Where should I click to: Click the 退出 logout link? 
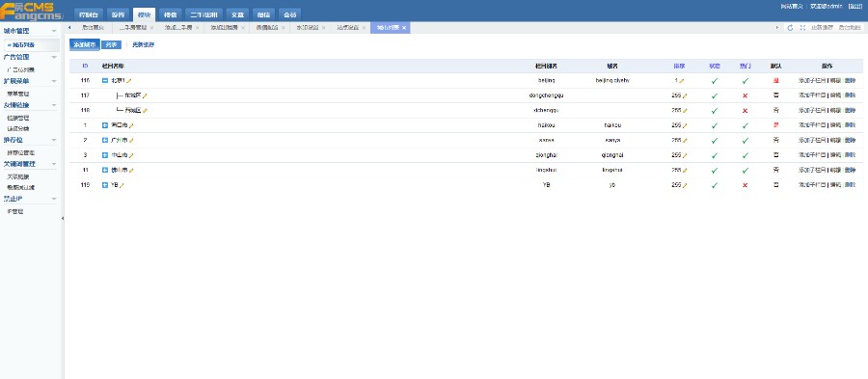[x=855, y=6]
